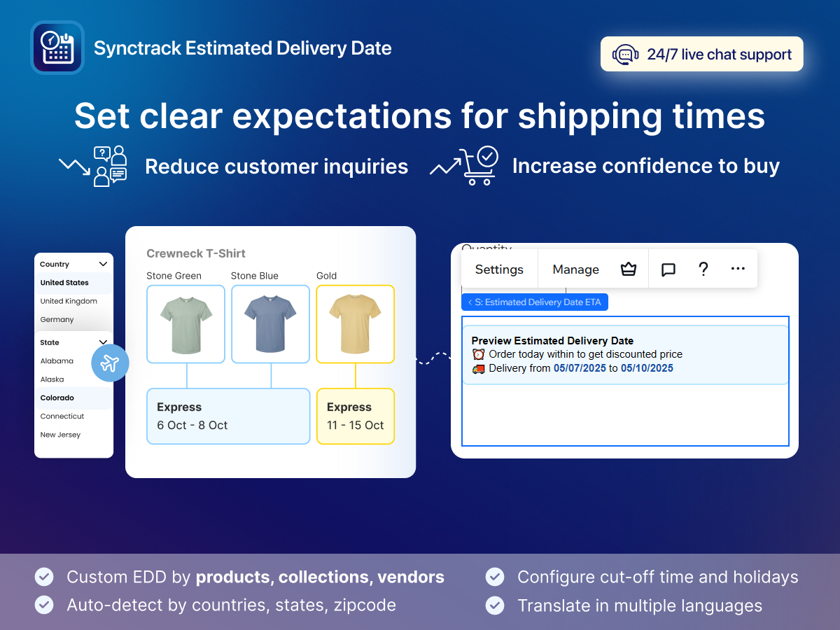Open the Manage tab in toolbar
Screen dimensions: 840x630
575,269
